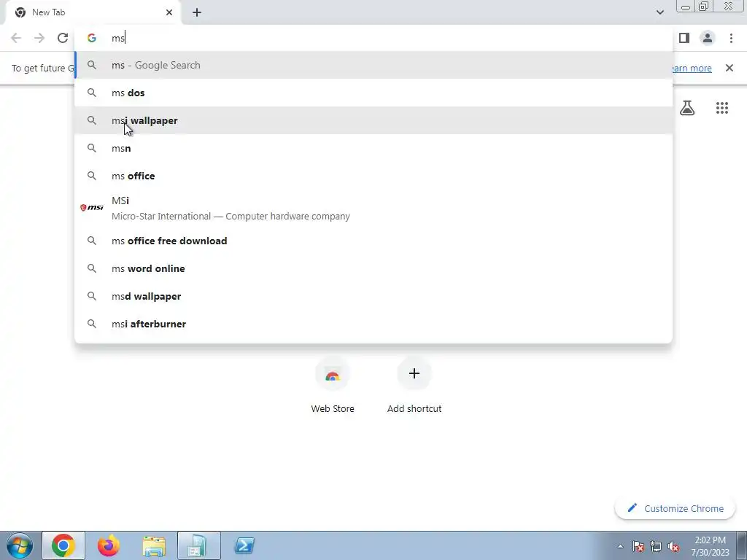This screenshot has height=560, width=747.
Task: Follow the Learn more link
Action: click(x=691, y=68)
